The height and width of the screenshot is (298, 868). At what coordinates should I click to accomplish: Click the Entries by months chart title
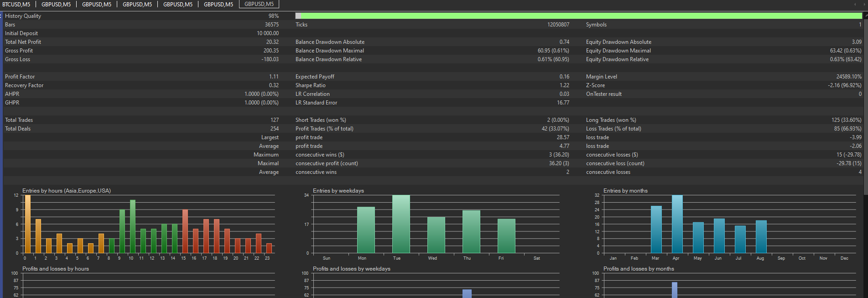coord(625,191)
